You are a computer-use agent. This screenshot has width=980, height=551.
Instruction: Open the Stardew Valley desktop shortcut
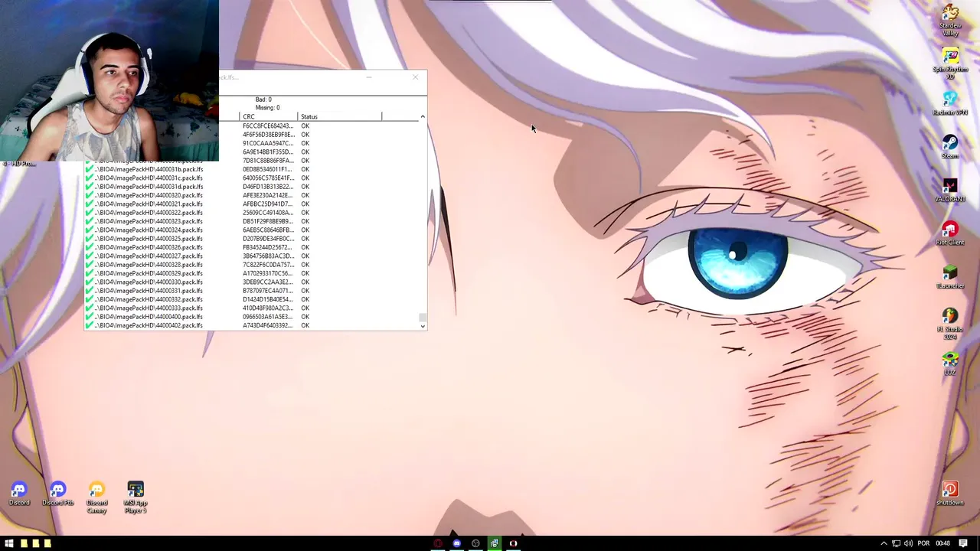coord(950,21)
